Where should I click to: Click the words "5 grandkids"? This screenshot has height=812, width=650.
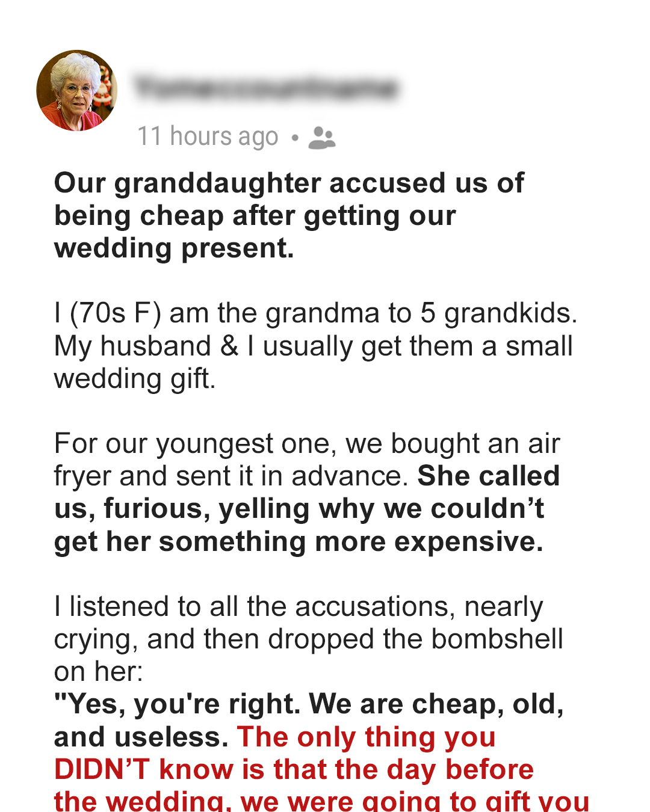(498, 313)
